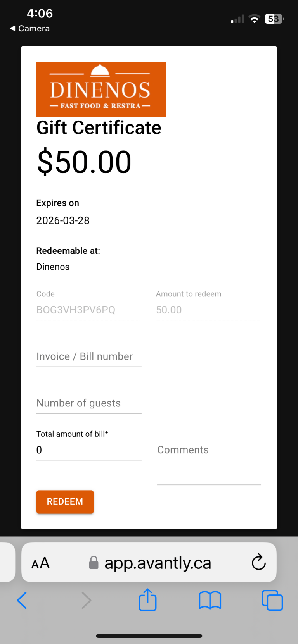Tap the padlock site security icon

point(94,563)
